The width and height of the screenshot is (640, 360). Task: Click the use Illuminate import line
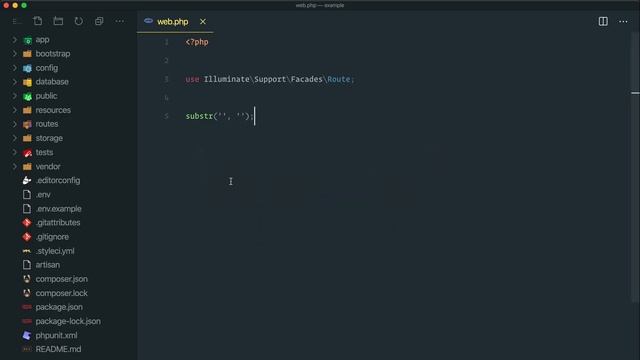[x=270, y=79]
